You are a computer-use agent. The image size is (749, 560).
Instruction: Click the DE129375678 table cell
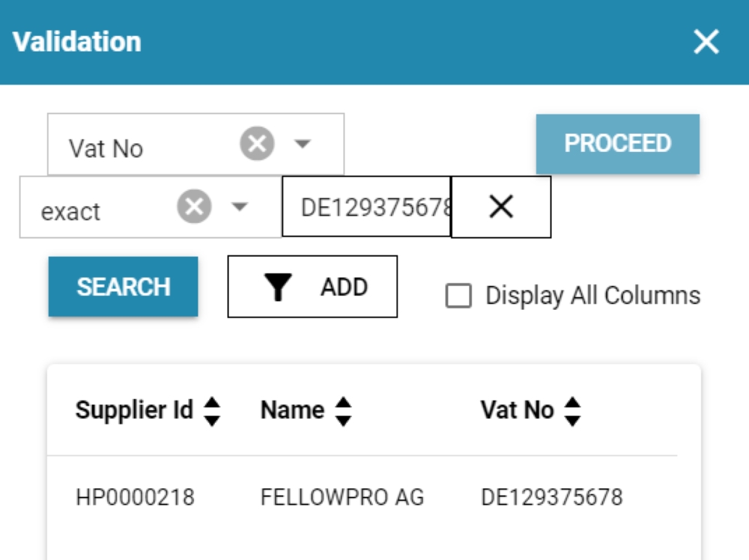tap(551, 497)
